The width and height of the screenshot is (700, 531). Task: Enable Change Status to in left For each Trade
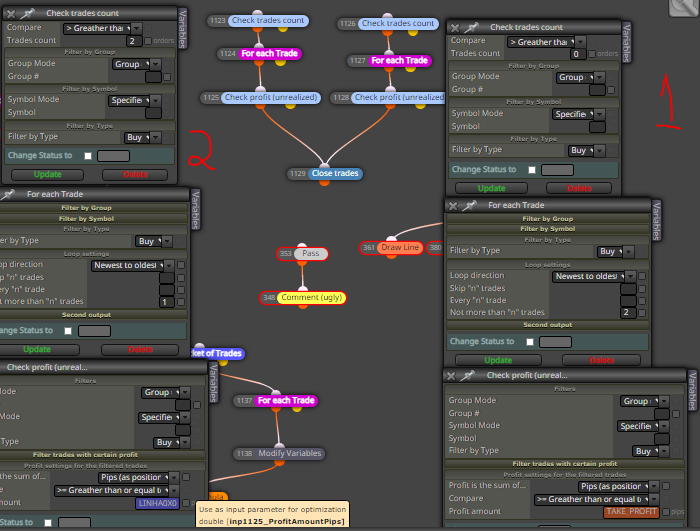(x=68, y=331)
